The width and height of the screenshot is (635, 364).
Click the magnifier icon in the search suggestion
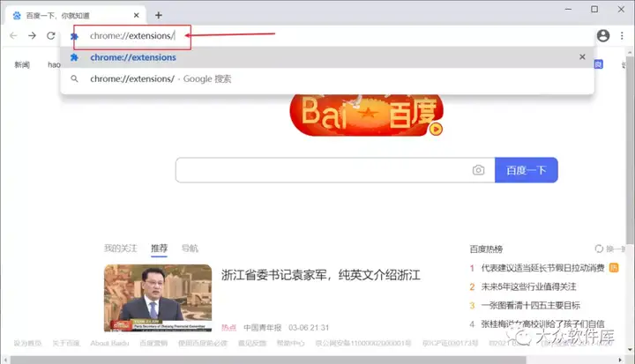point(74,78)
